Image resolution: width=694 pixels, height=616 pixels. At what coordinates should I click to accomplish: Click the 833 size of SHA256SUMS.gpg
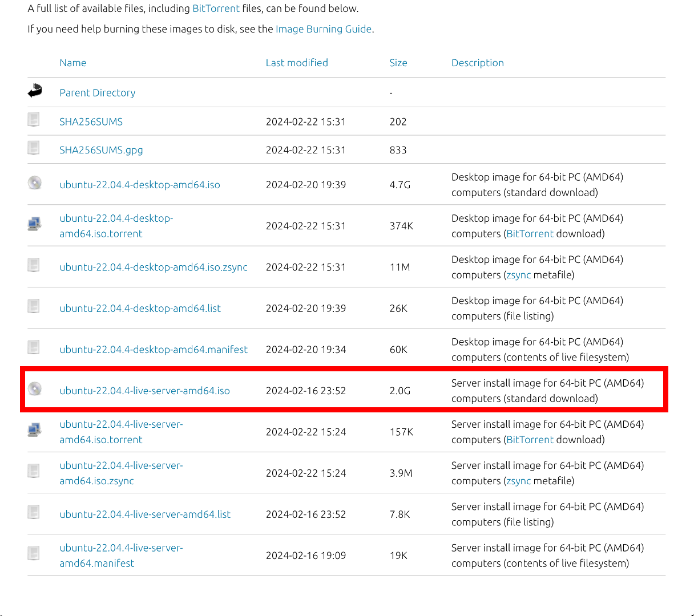click(x=398, y=150)
